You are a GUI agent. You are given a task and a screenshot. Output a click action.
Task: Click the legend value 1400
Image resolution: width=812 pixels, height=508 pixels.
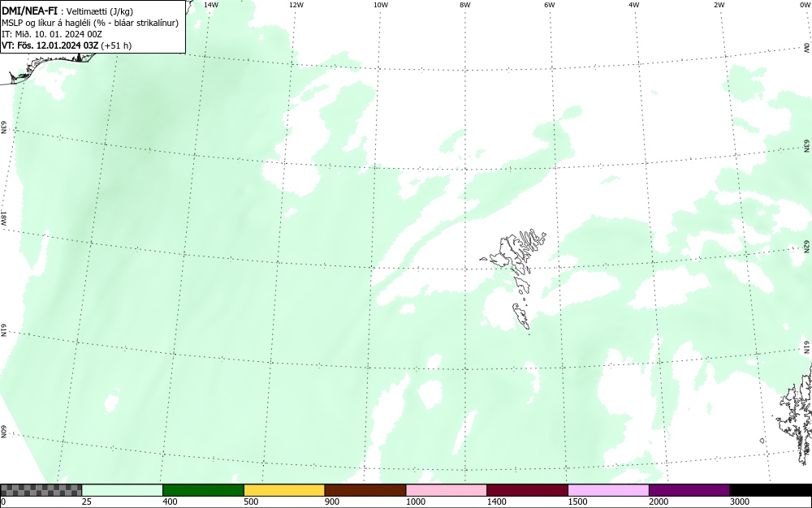point(497,502)
